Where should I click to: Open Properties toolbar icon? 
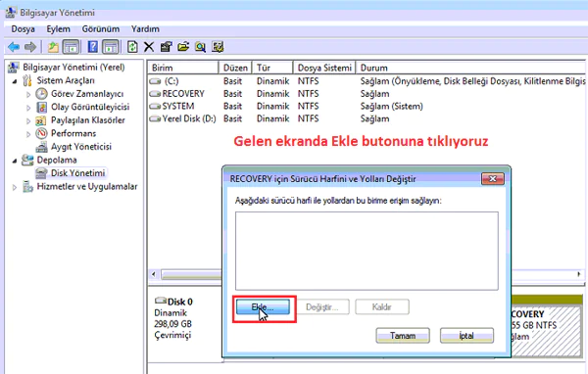click(166, 47)
